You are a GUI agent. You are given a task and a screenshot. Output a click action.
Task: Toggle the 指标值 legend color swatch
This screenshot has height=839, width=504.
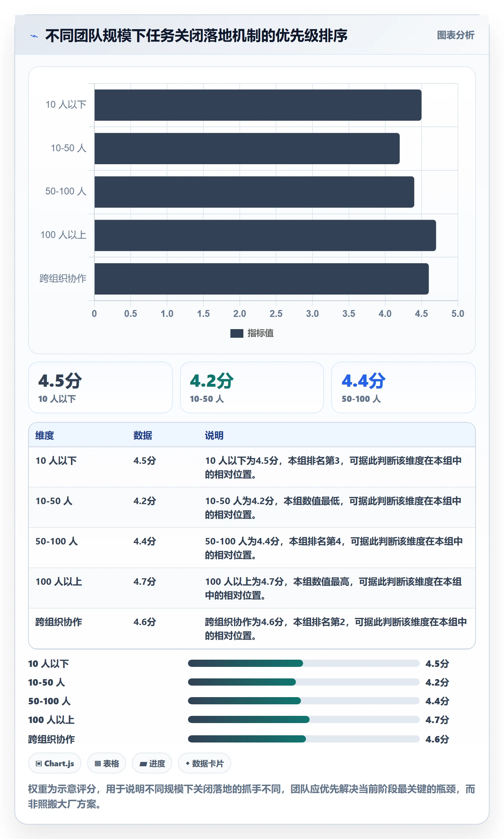[x=237, y=333]
